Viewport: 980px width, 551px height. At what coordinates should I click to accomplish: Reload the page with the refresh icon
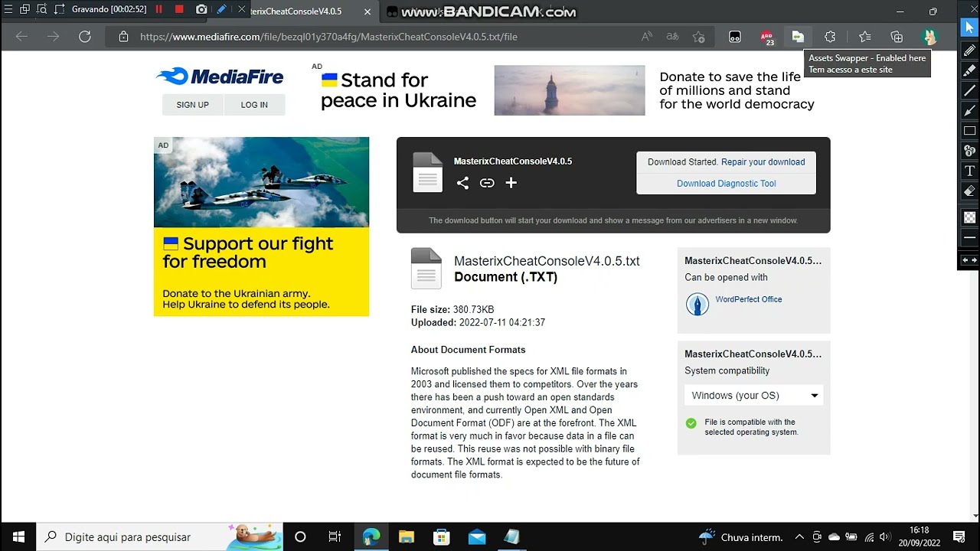[85, 37]
